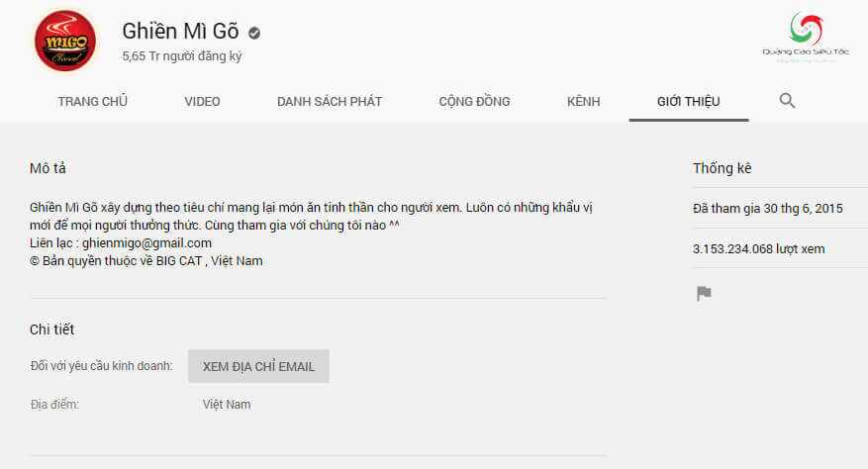This screenshot has width=868, height=469.
Task: Click the verified badge next to channel name
Action: [255, 32]
